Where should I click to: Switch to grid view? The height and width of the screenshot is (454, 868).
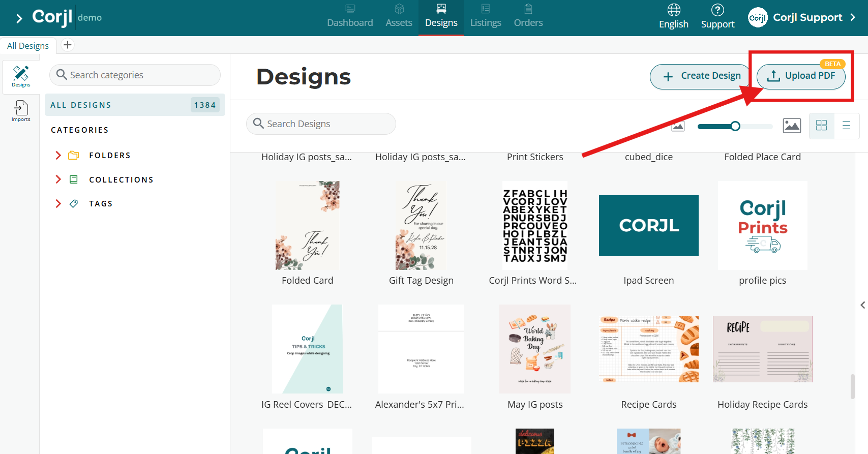point(821,126)
